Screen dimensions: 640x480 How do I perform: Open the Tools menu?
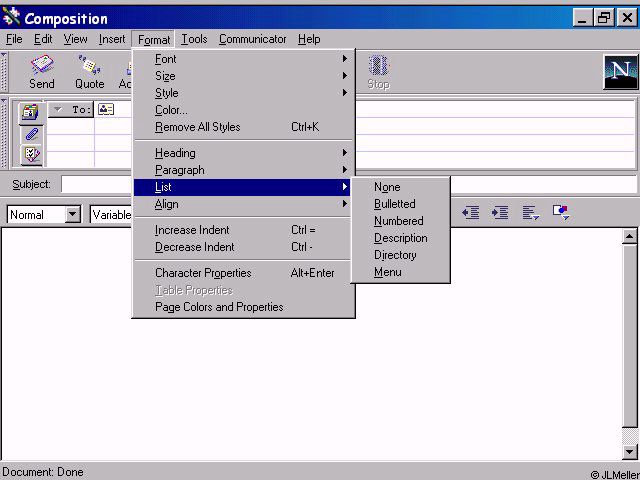pyautogui.click(x=194, y=39)
